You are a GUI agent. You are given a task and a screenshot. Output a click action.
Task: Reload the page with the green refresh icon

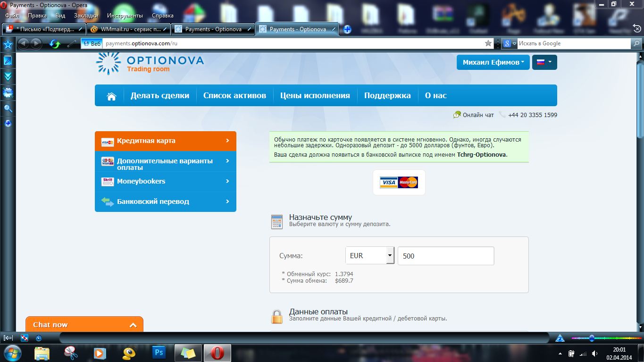click(x=55, y=44)
